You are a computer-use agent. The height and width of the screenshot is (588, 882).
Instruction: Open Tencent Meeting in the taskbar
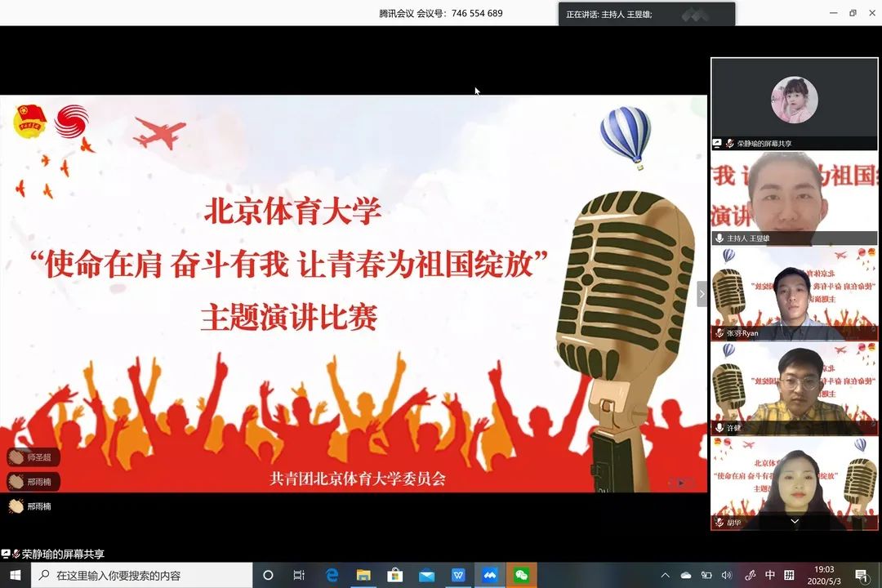[489, 575]
